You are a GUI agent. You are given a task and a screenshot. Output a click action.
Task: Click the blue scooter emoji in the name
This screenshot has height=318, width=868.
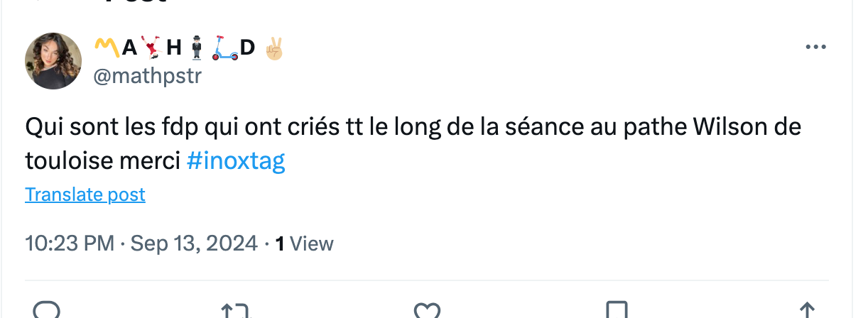(x=224, y=48)
